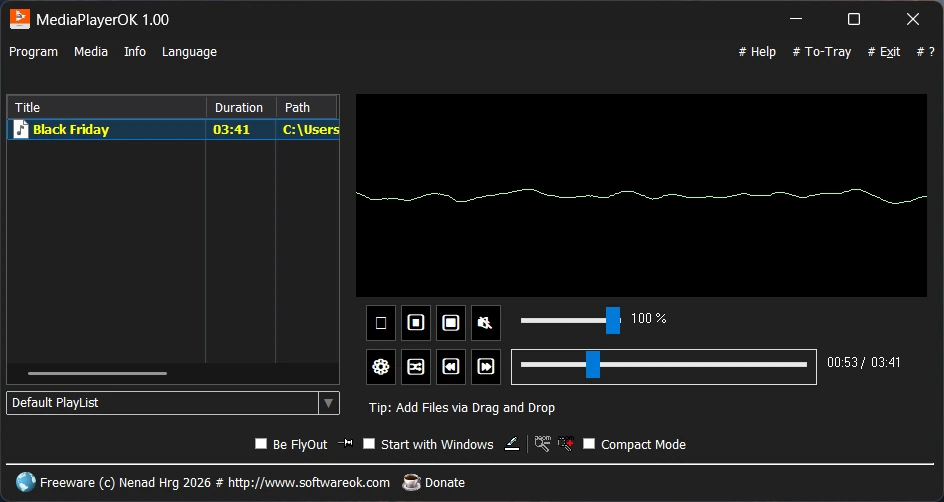Click the film reel icon button

pos(380,367)
